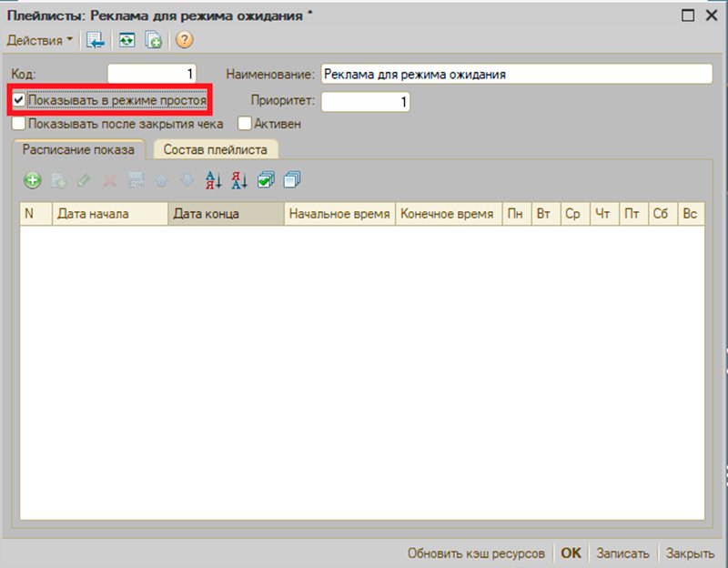Click the greyed move-row-down arrow icon
The width and height of the screenshot is (728, 568).
187,180
